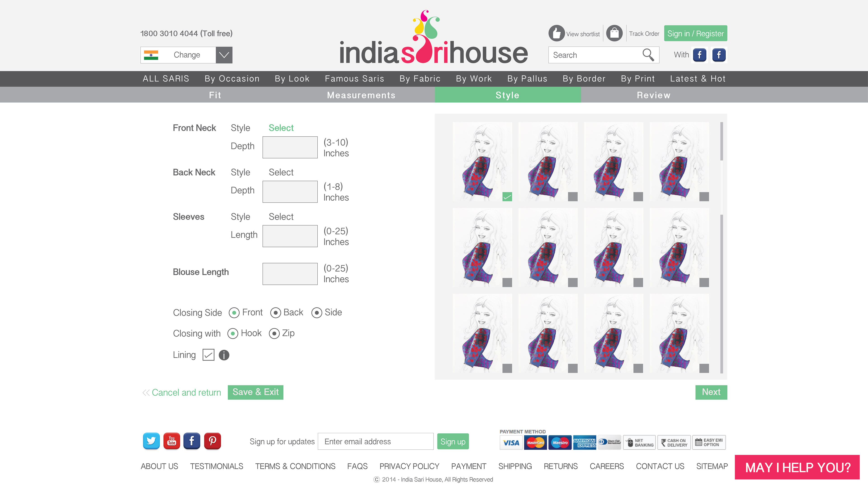This screenshot has width=868, height=487.
Task: Toggle the Lining checkbox
Action: [x=208, y=355]
